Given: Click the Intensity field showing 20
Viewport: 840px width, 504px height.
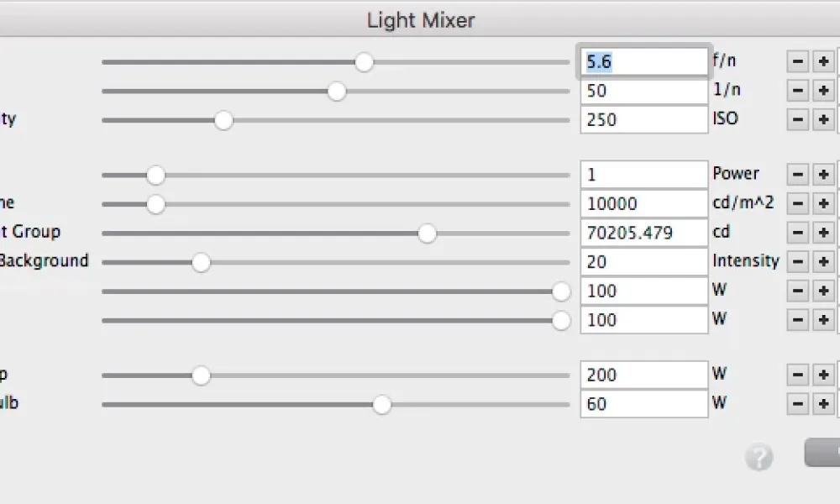Looking at the screenshot, I should click(643, 262).
